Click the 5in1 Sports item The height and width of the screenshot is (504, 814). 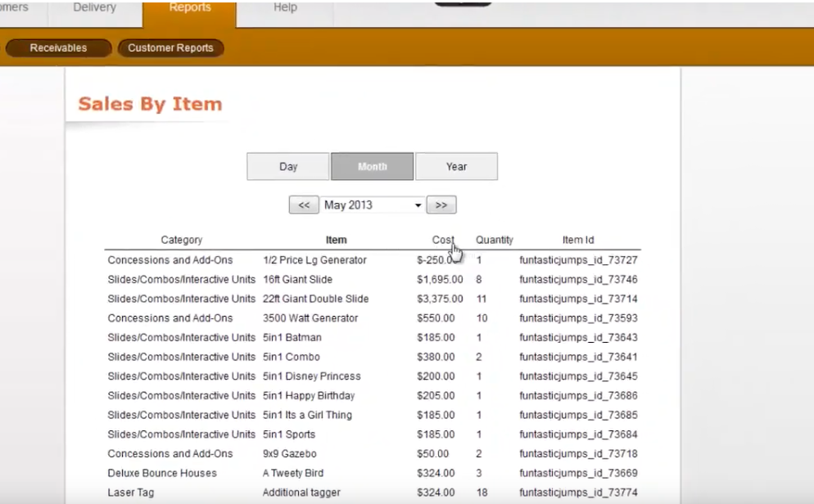click(288, 434)
